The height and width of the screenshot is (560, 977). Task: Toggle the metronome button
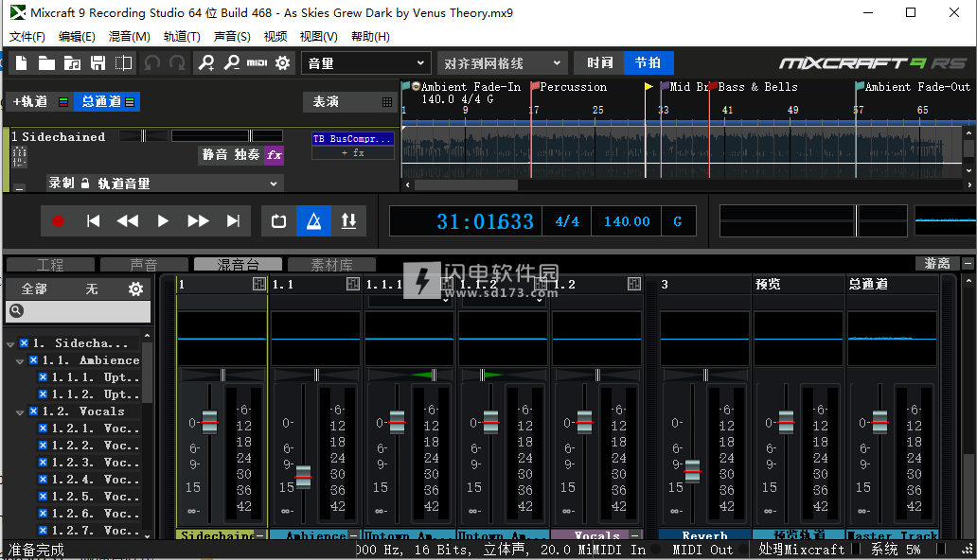coord(313,221)
